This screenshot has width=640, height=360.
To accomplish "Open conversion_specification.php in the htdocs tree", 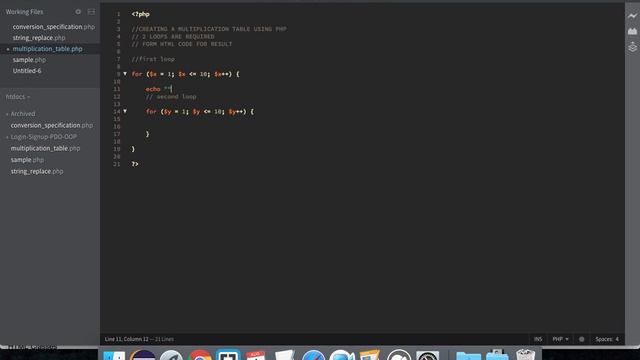I will point(51,125).
